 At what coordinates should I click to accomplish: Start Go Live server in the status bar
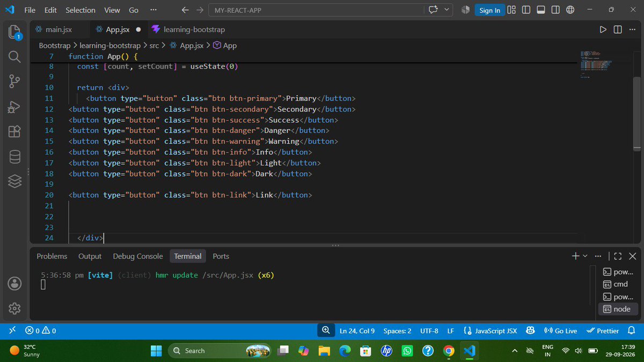560,331
